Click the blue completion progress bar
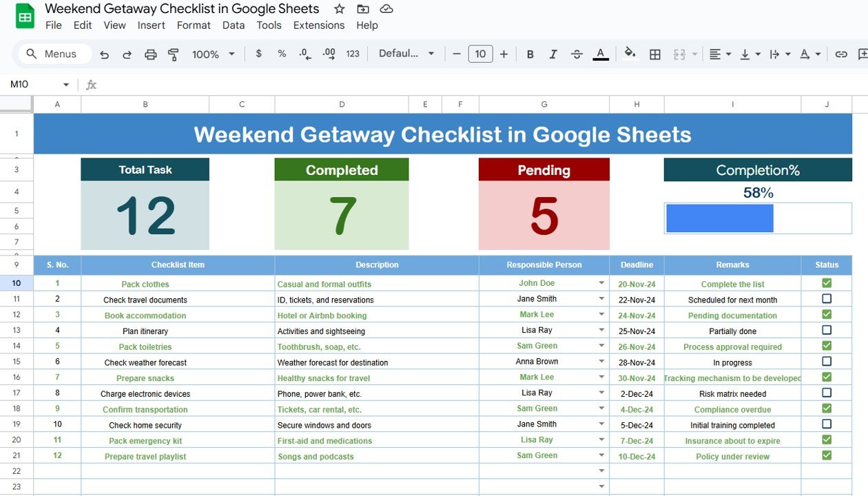 coord(720,218)
